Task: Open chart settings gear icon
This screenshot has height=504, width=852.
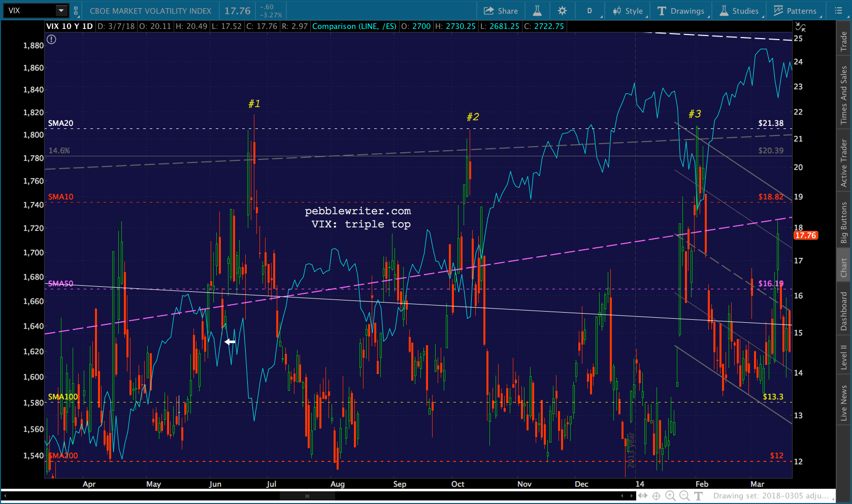Action: click(x=562, y=11)
